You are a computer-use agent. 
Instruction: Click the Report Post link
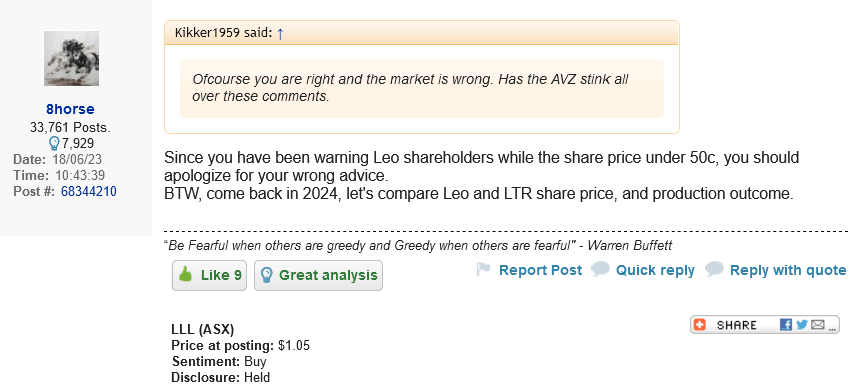tap(540, 270)
